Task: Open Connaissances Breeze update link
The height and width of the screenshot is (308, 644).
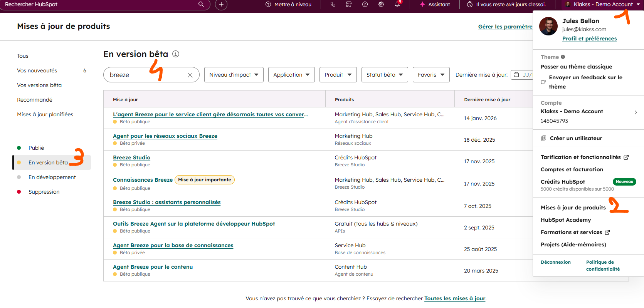Action: point(143,180)
